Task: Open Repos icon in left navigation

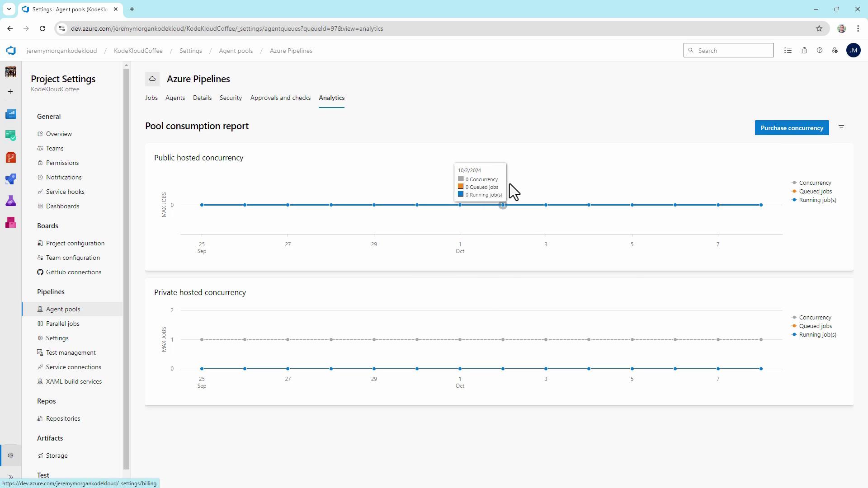Action: coord(11,157)
